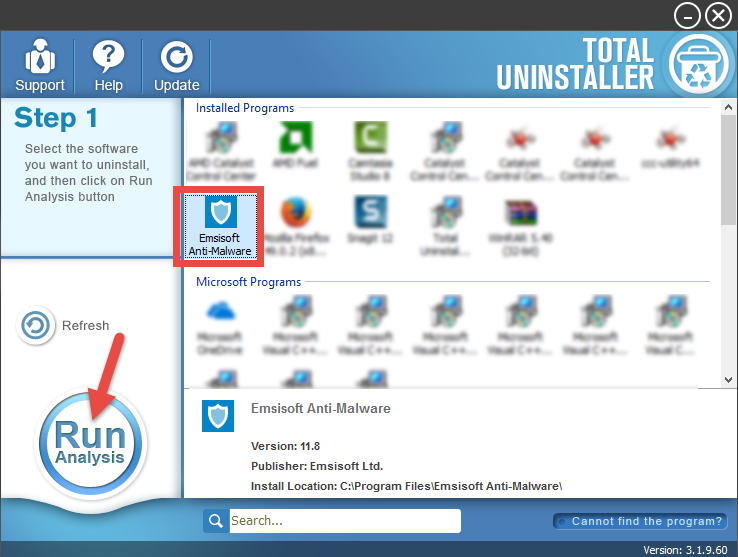738x557 pixels.
Task: Select Total Uninstaller in the programs list
Action: [445, 226]
